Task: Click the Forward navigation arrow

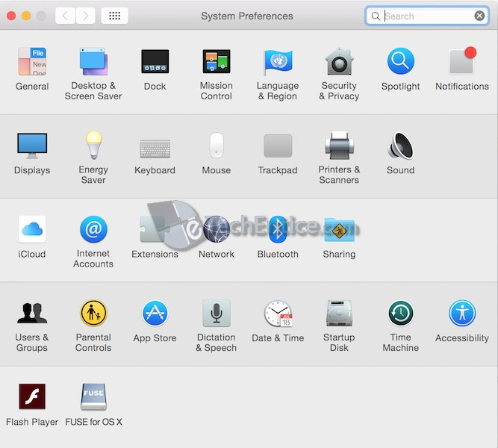Action: click(x=85, y=16)
